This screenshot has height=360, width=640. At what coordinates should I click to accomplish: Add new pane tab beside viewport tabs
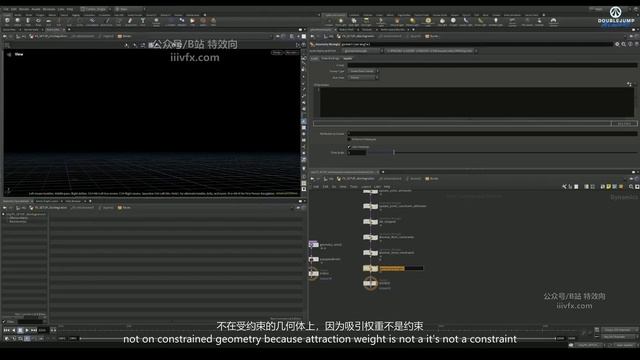tap(69, 30)
